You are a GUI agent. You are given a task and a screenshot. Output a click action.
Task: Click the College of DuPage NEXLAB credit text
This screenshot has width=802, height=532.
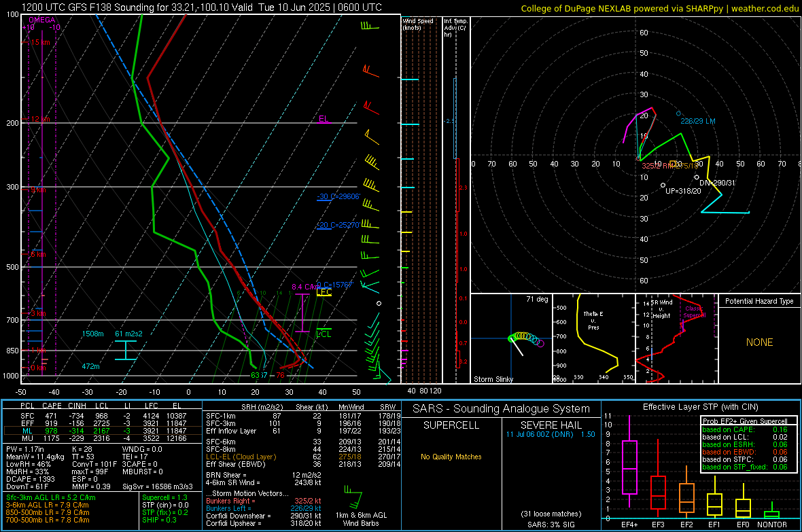click(659, 8)
